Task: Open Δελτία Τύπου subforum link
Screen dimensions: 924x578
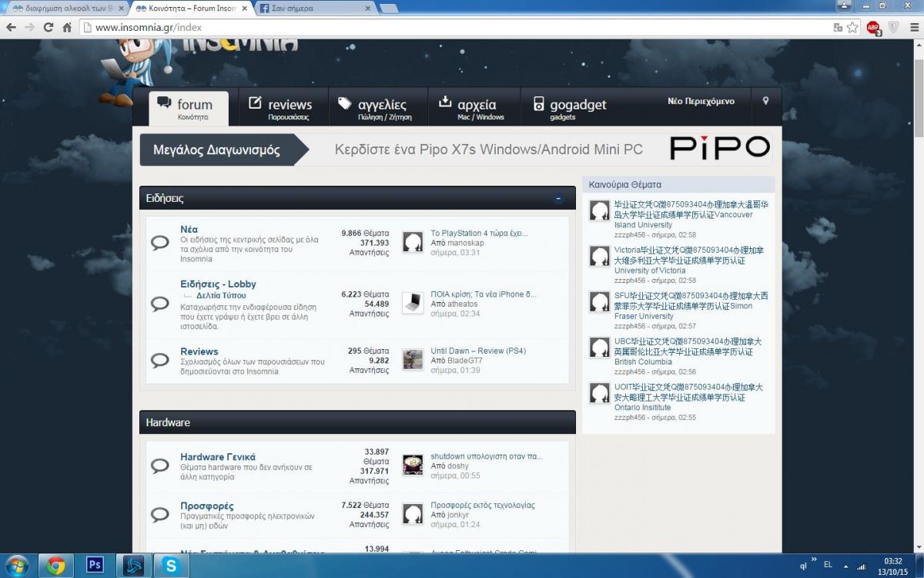Action: coord(221,296)
